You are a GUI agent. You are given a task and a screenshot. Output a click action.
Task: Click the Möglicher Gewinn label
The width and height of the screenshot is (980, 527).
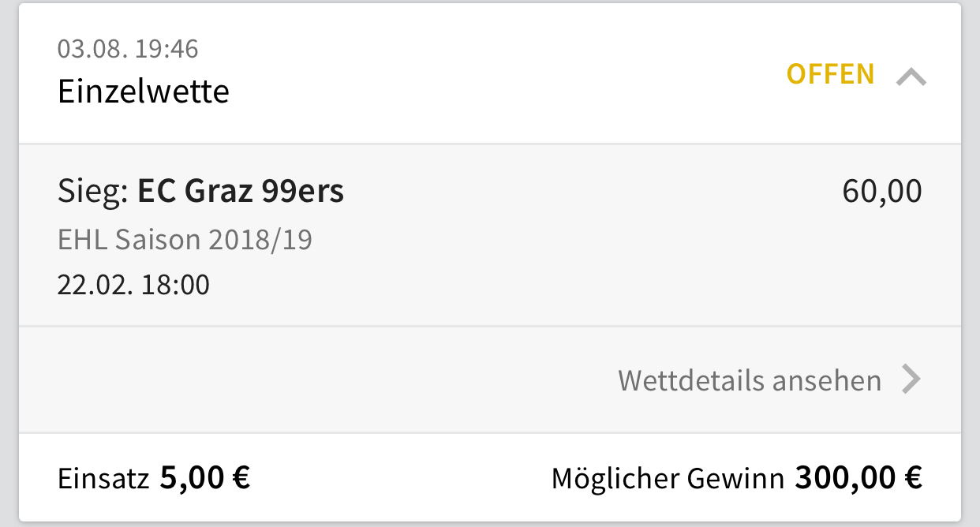coord(668,478)
